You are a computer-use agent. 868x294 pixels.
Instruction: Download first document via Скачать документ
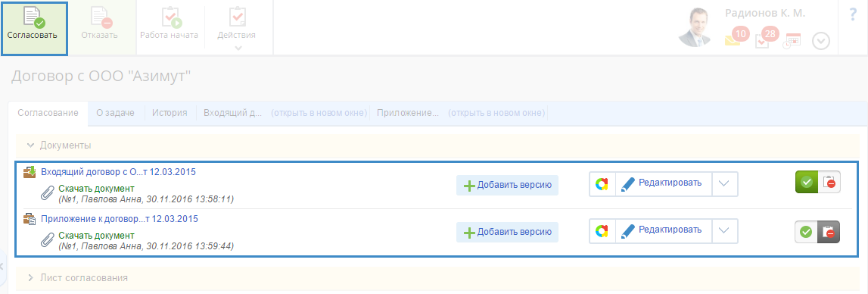[x=96, y=188]
